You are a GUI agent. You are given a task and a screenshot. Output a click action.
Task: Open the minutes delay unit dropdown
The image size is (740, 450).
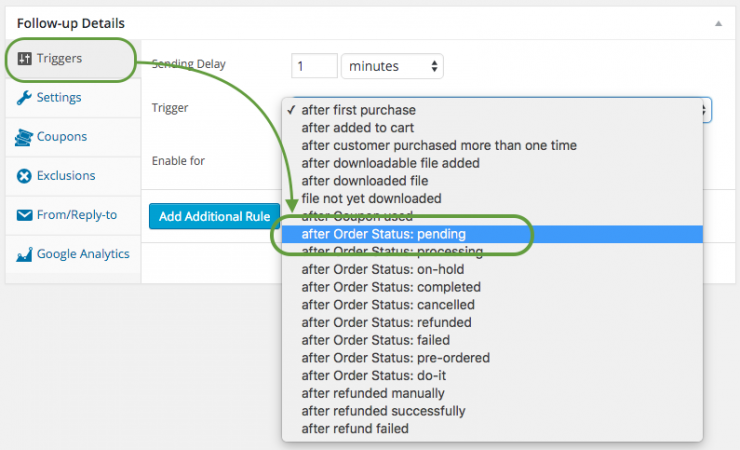click(x=392, y=66)
